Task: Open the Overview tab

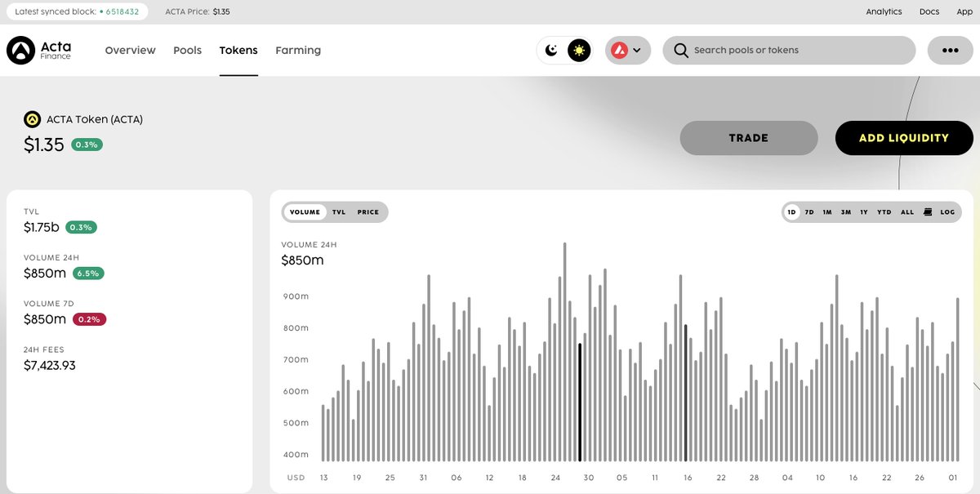Action: click(x=130, y=51)
